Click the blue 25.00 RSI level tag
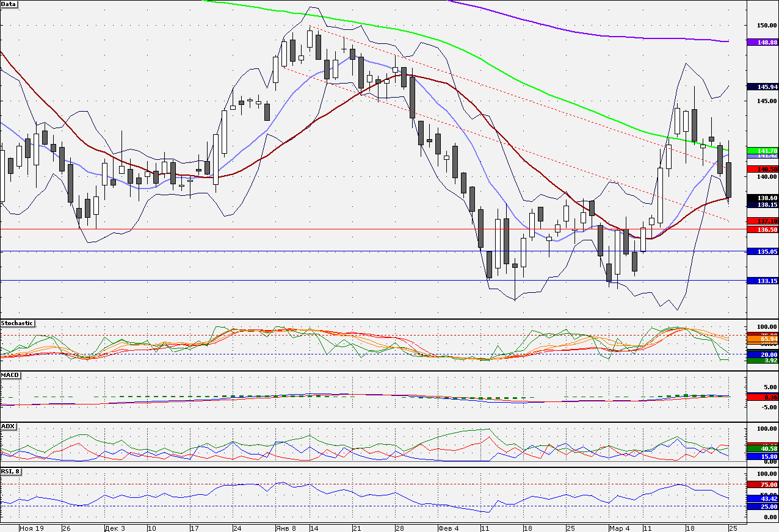Screen dimensions: 779x532 763,506
